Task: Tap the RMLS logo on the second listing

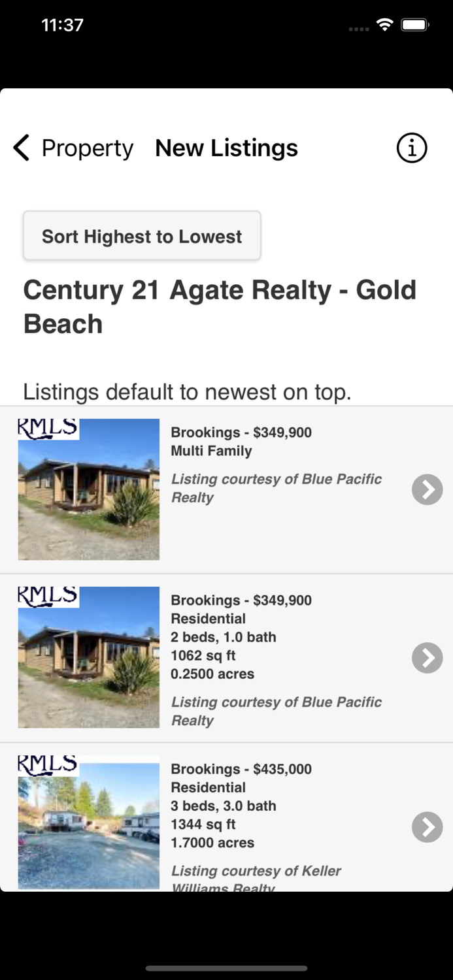Action: click(47, 596)
